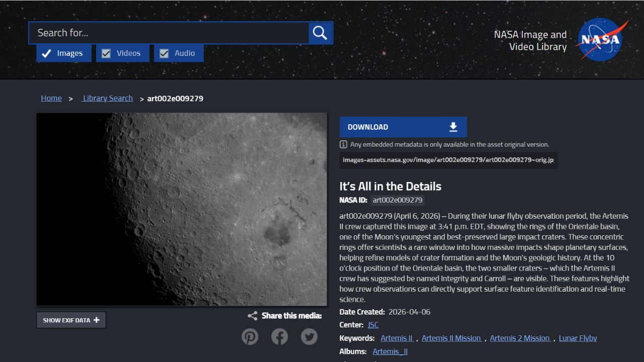Go to Home breadcrumb
The image size is (644, 362).
51,98
